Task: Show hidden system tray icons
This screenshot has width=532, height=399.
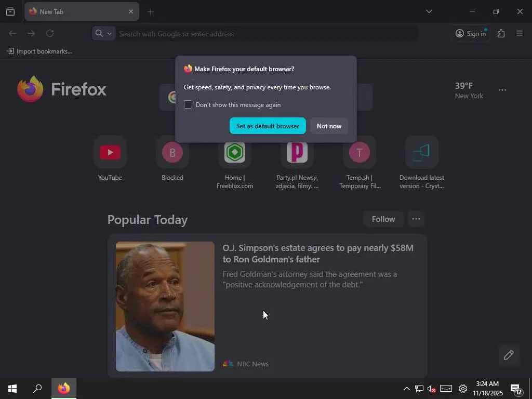Action: point(406,389)
